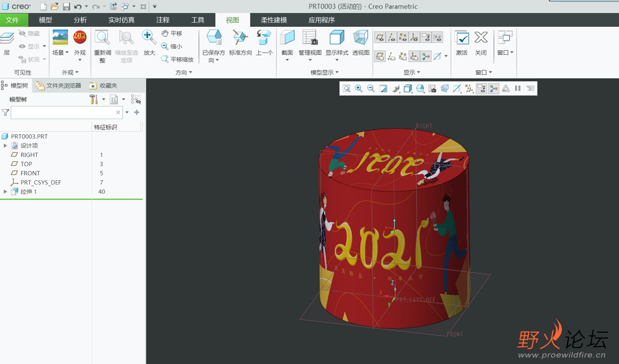Viewport: 619px width, 364px height.
Task: Open Saved Orientations in graphics toolbar
Action: [x=420, y=88]
